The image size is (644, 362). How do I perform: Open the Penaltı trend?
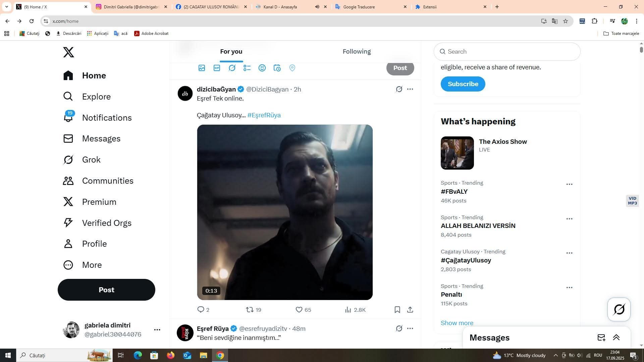tap(451, 295)
